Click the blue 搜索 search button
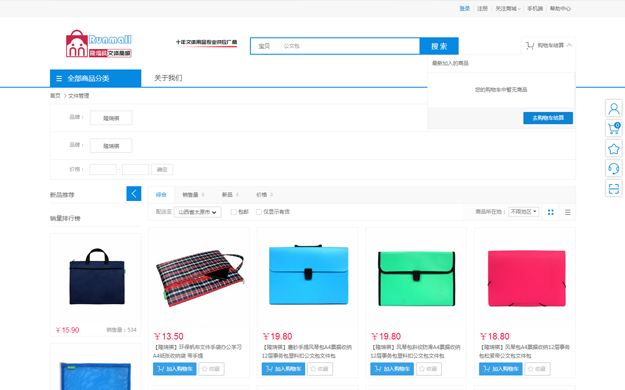Viewport: 625px width, 390px height. pos(439,46)
